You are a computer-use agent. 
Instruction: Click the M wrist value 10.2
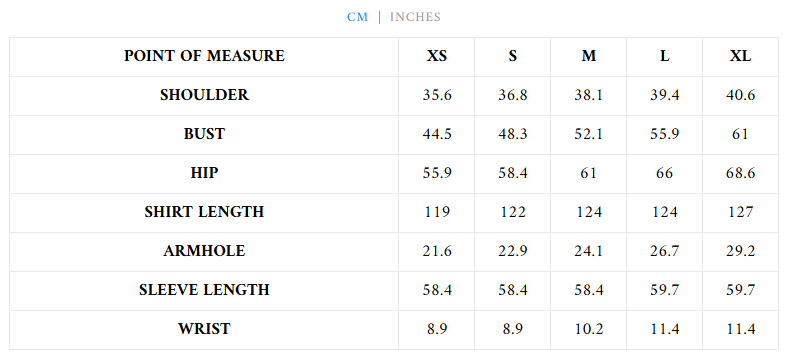click(x=588, y=329)
